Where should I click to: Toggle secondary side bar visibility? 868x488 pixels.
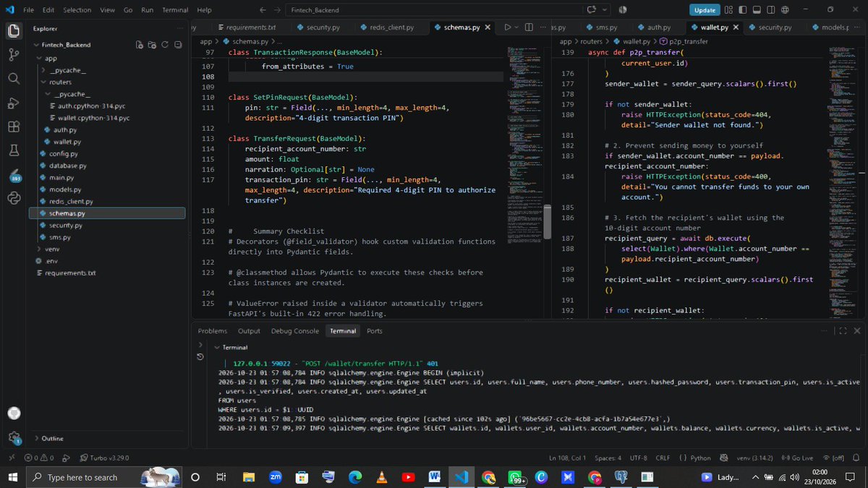point(770,9)
